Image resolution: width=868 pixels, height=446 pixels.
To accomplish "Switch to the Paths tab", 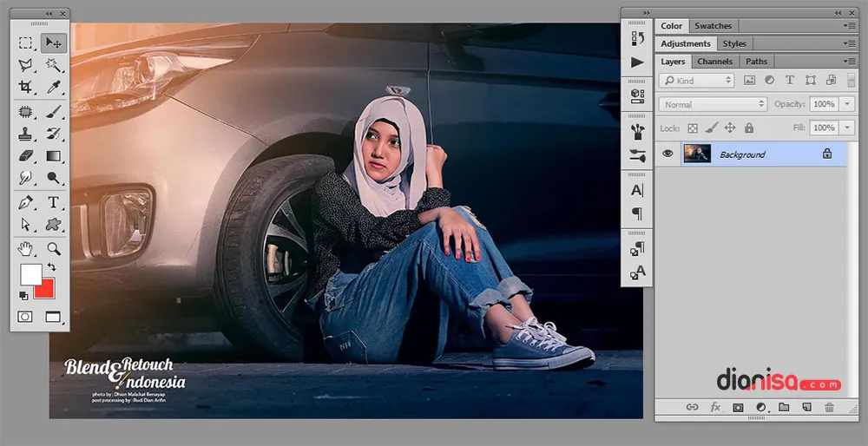I will coord(757,62).
